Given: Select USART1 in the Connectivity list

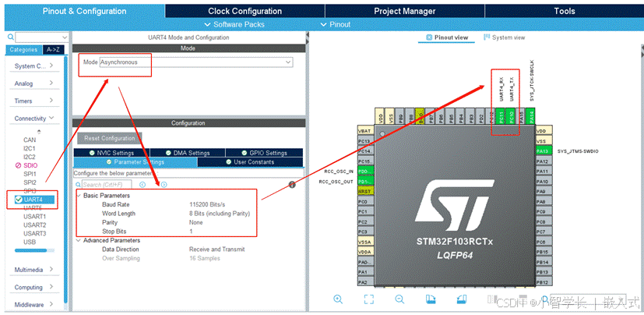Looking at the screenshot, I should click(x=34, y=216).
